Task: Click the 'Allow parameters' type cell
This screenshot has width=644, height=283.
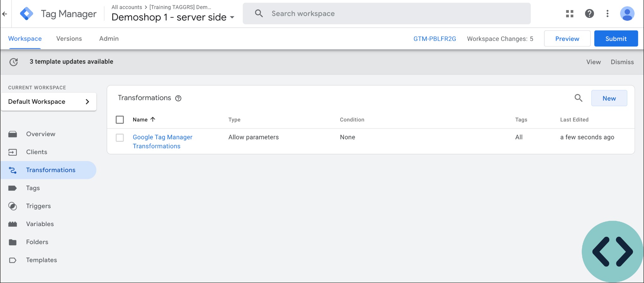Action: (253, 137)
